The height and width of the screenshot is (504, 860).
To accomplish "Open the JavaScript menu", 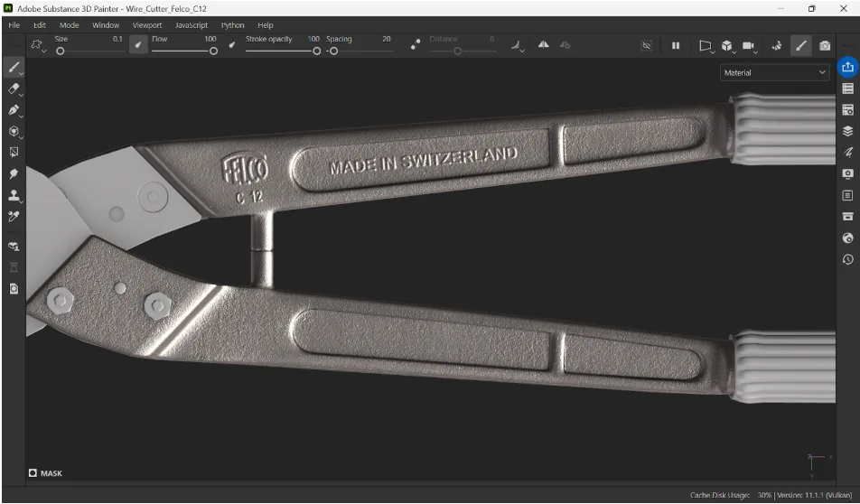I will pyautogui.click(x=192, y=25).
